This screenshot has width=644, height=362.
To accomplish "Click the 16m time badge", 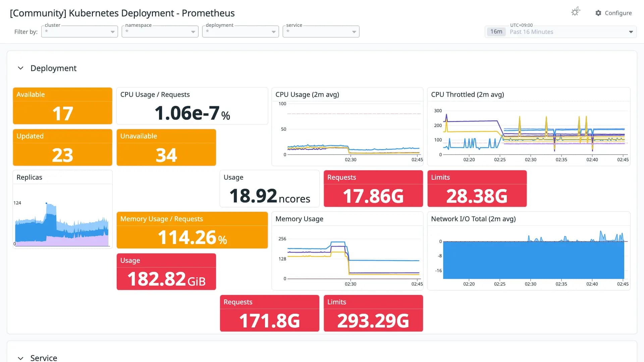I will click(x=496, y=32).
